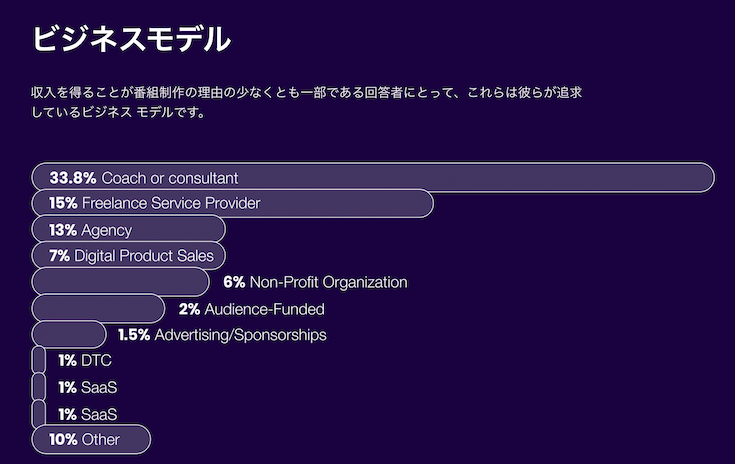735x464 pixels.
Task: Click the Advertising/Sponsorships bar segment
Action: [x=69, y=335]
